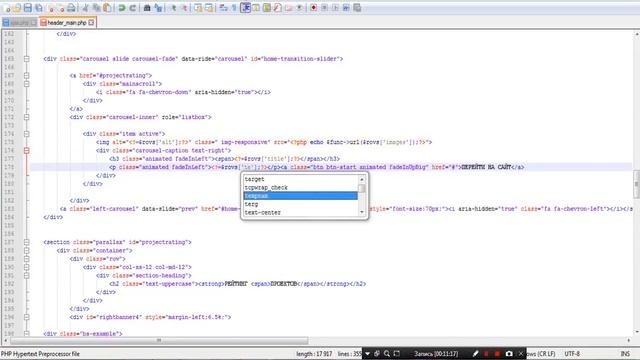Click the Playback macro icon
Viewport: 640px width, 360px height.
335,8
